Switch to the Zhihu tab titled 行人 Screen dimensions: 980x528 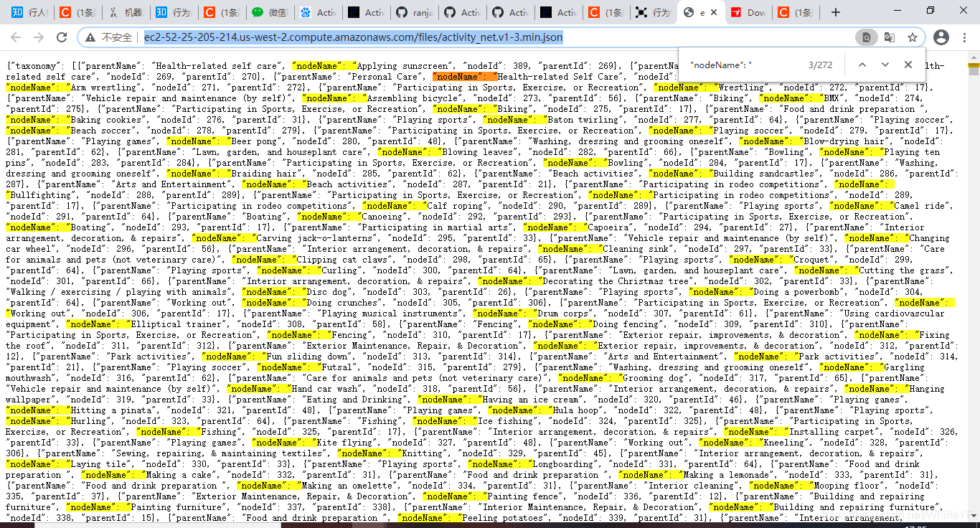coord(29,12)
